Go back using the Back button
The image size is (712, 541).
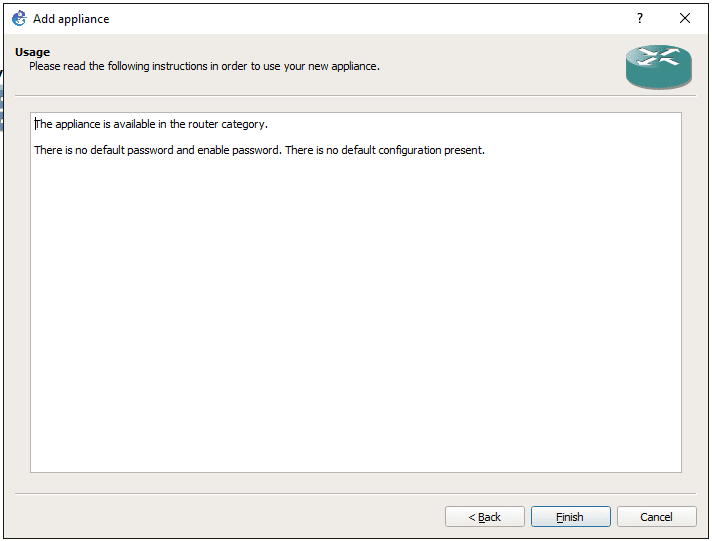tap(485, 517)
